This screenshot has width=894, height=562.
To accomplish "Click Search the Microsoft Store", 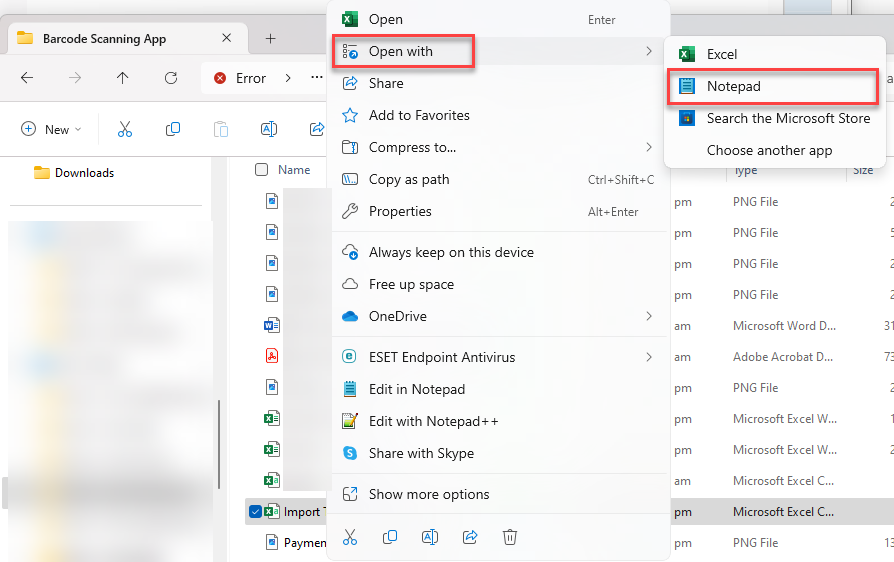I will point(774,118).
